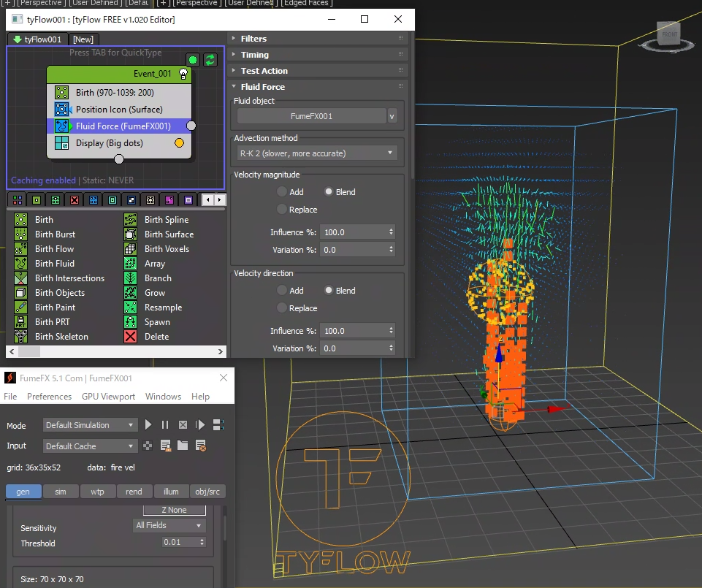Adjust the magnitude Influence % spinner

pos(392,232)
